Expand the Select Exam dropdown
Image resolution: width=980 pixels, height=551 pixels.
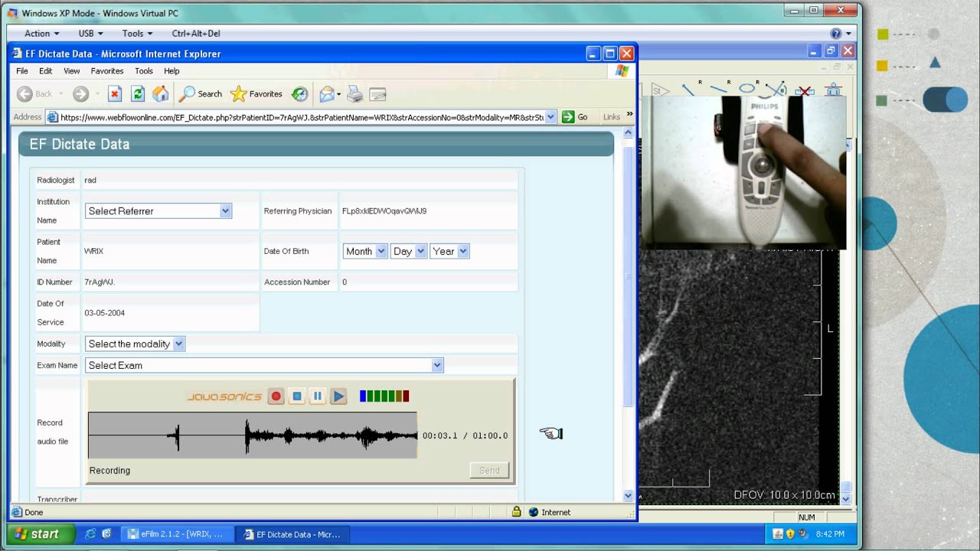[x=264, y=365]
